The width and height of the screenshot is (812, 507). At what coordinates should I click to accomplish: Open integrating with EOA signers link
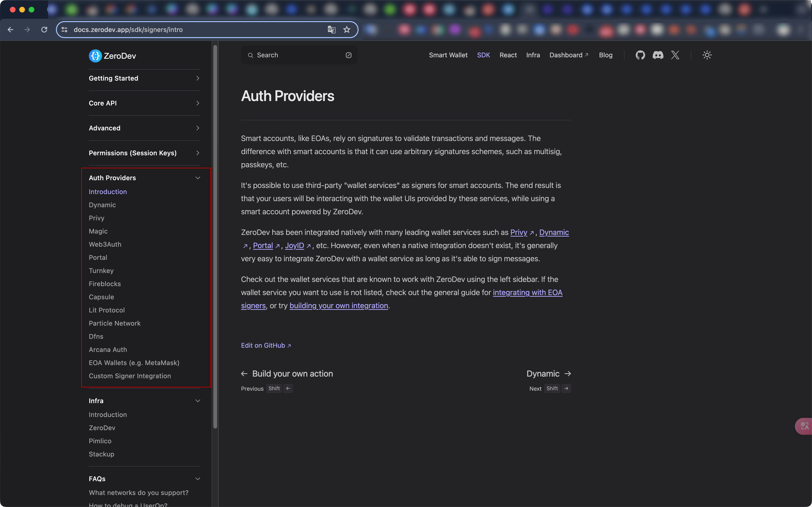[527, 292]
